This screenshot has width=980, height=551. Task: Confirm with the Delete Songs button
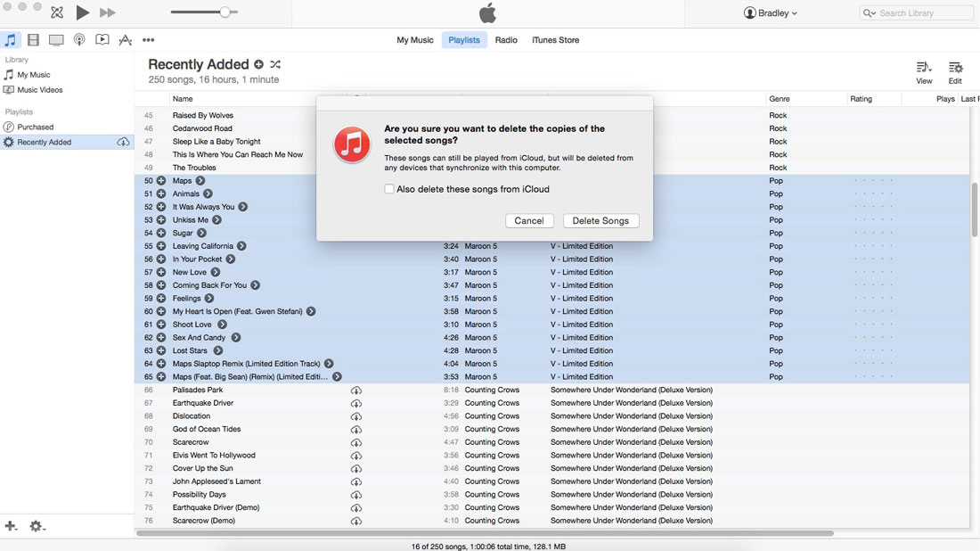pos(600,221)
